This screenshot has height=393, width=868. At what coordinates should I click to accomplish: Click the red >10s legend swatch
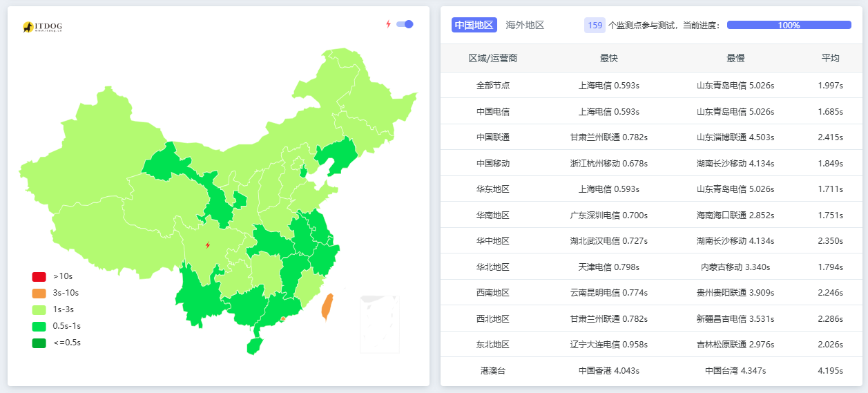click(39, 276)
